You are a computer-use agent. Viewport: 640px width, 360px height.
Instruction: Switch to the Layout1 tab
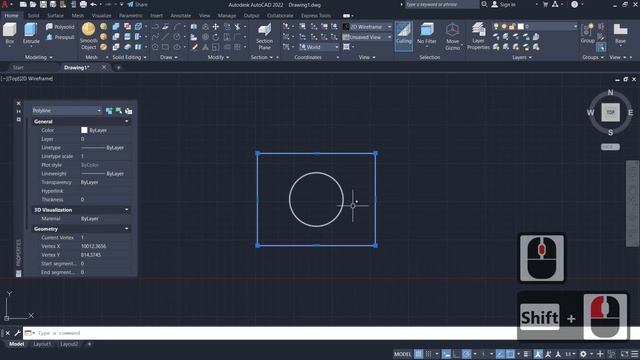[x=42, y=344]
